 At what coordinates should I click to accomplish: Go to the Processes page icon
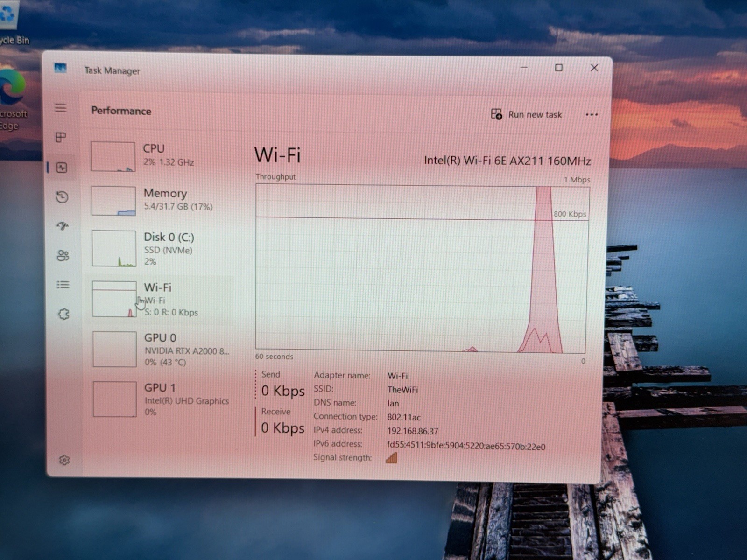click(x=61, y=137)
